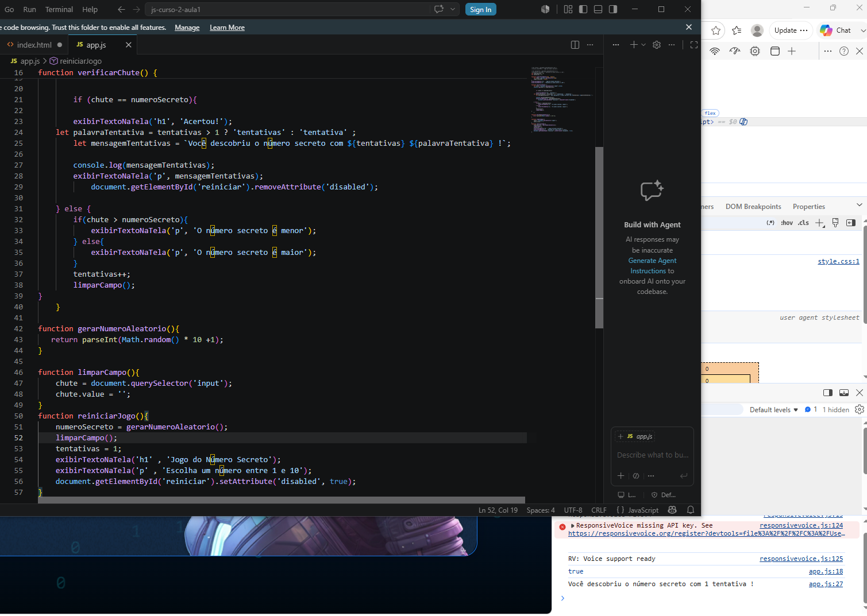Open chat settings gear in agent panel

[x=657, y=45]
